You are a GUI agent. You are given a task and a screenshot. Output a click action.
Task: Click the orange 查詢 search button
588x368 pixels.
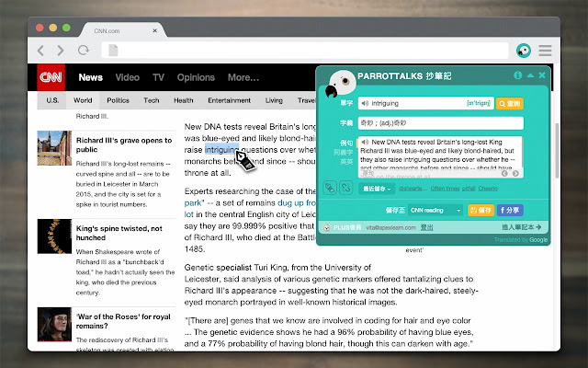(510, 103)
